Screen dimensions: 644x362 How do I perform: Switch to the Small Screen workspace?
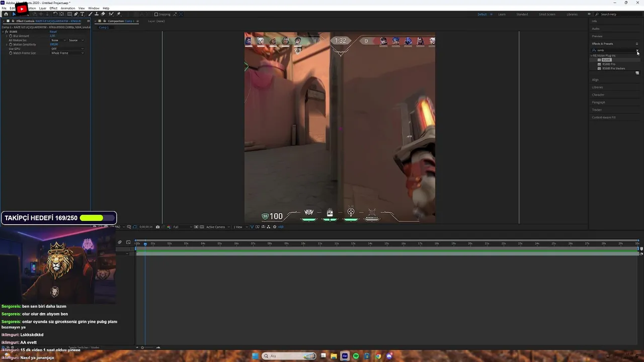547,14
